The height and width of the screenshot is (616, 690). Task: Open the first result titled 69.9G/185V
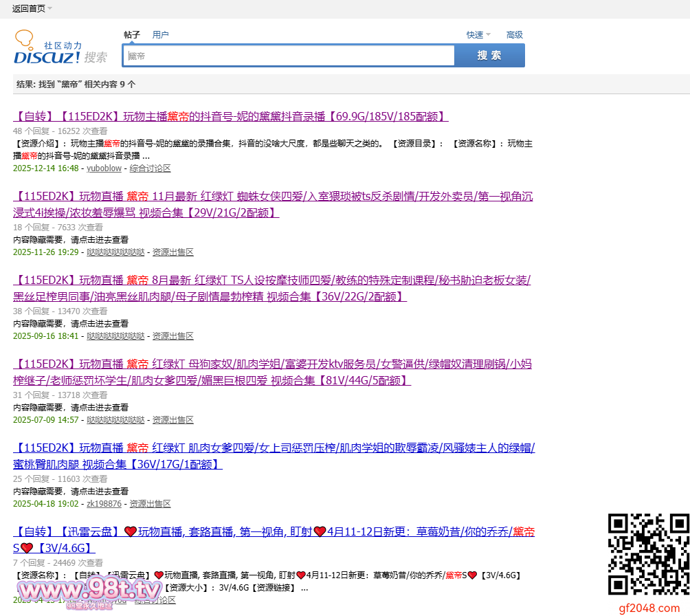point(230,116)
